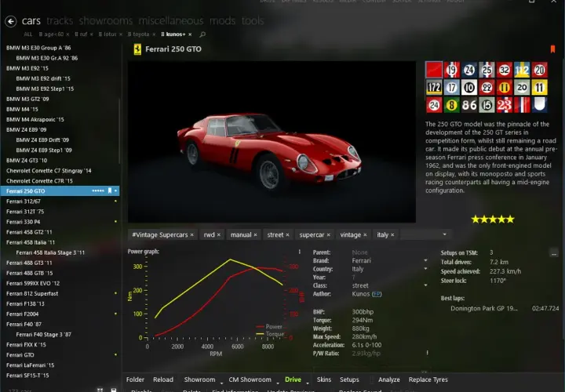The height and width of the screenshot is (392, 565).
Task: Click the Ferrari 250 GTO preview image
Action: coord(272,142)
